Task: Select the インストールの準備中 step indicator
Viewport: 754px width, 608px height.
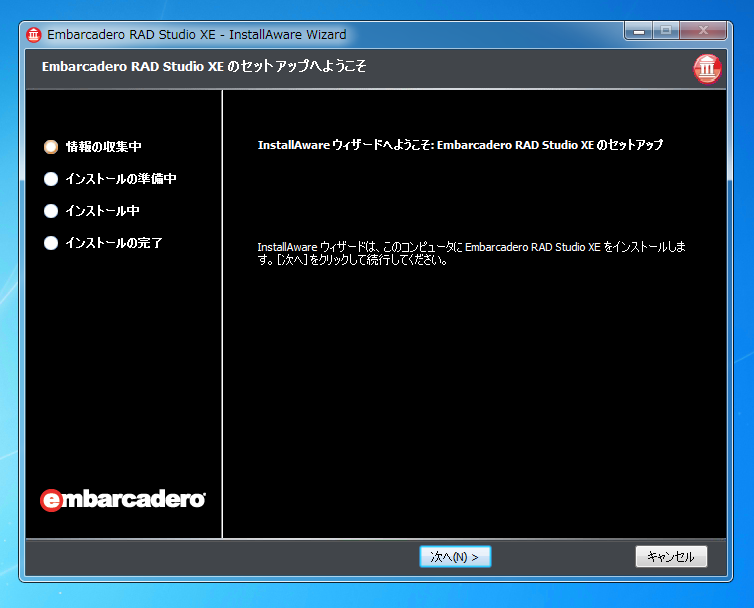Action: tap(51, 179)
